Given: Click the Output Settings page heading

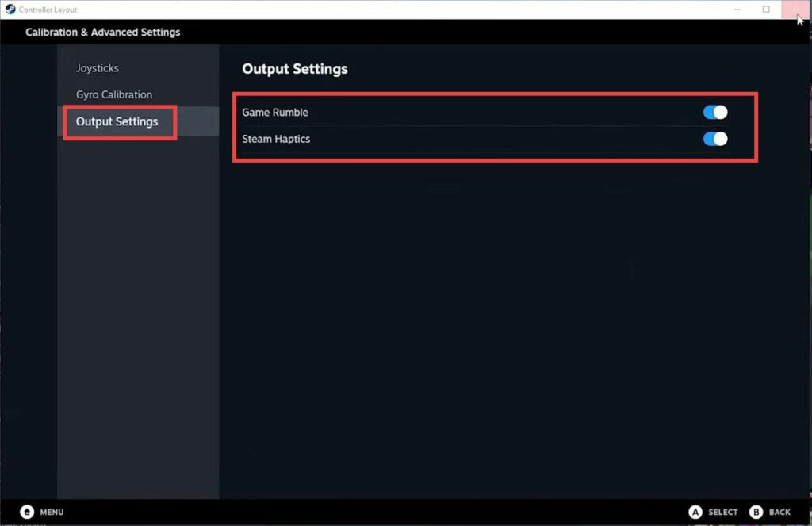Looking at the screenshot, I should tap(295, 69).
